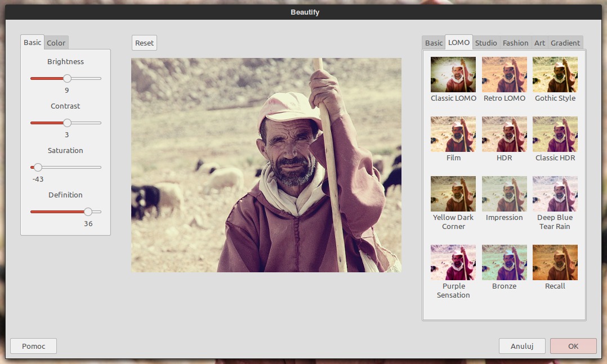Select the Film effect thumbnail
Screen dimensions: 607x364
(x=453, y=134)
